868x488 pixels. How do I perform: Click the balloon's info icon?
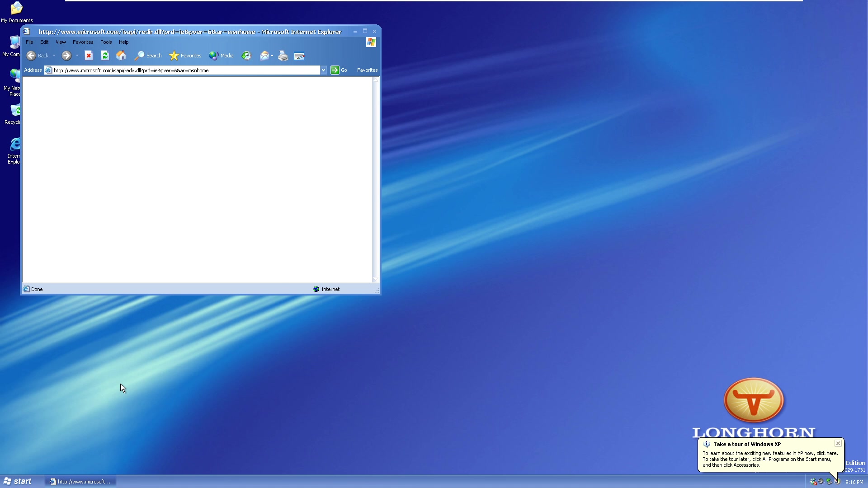tap(707, 444)
